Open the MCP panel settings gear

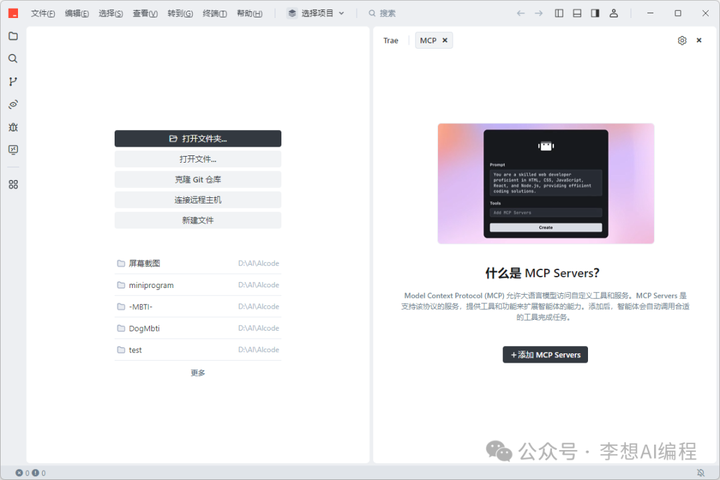[x=682, y=40]
